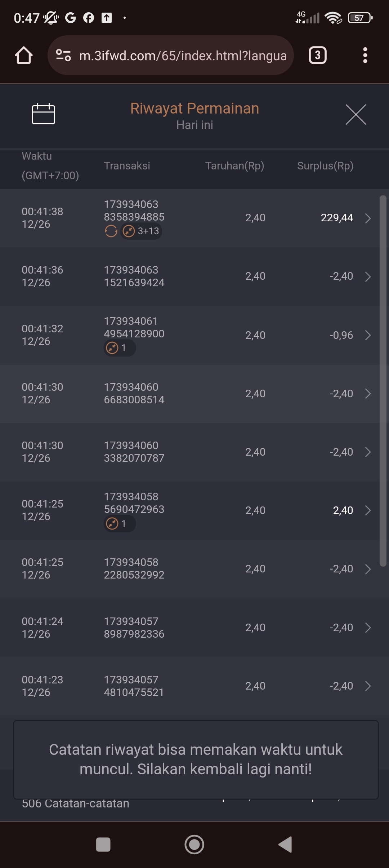Expand details for the 229,44 surplus row

point(368,218)
